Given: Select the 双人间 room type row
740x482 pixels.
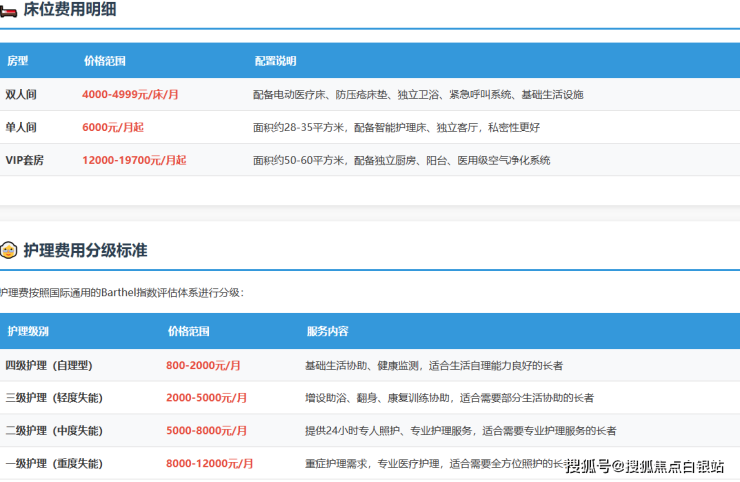Looking at the screenshot, I should pyautogui.click(x=20, y=94).
